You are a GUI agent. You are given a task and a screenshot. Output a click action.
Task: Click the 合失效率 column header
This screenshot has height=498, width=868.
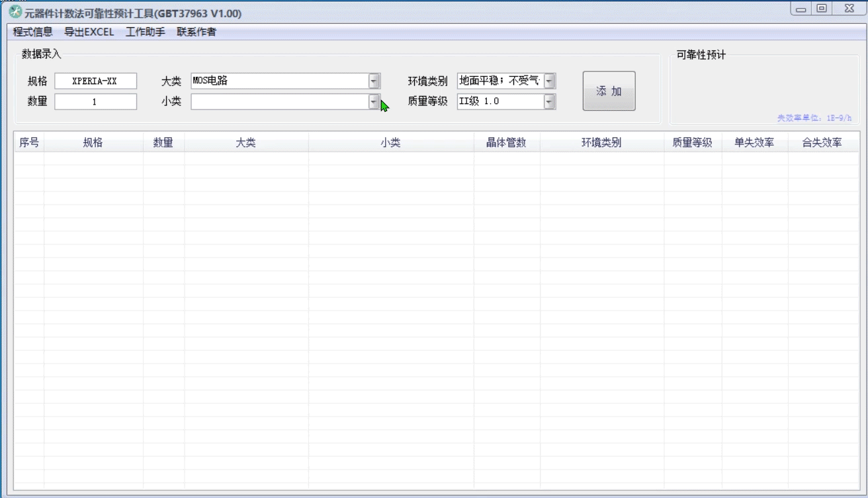pos(822,143)
